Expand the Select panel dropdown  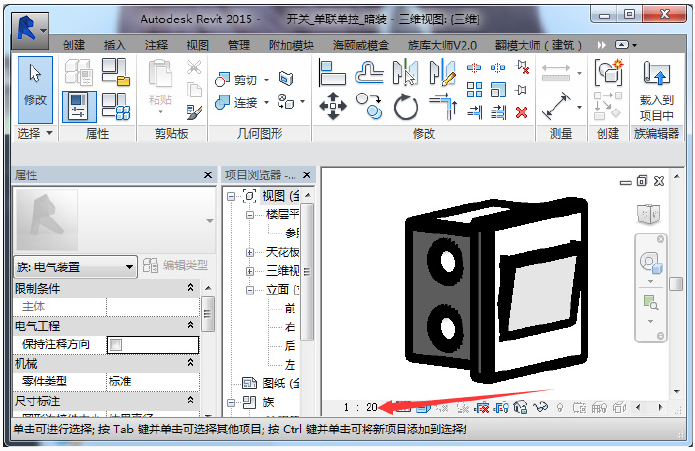click(x=49, y=133)
